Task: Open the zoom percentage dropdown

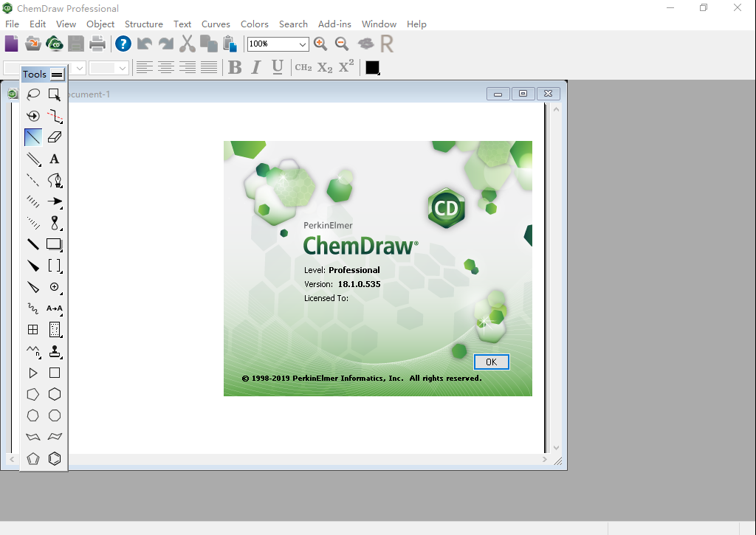Action: point(302,44)
